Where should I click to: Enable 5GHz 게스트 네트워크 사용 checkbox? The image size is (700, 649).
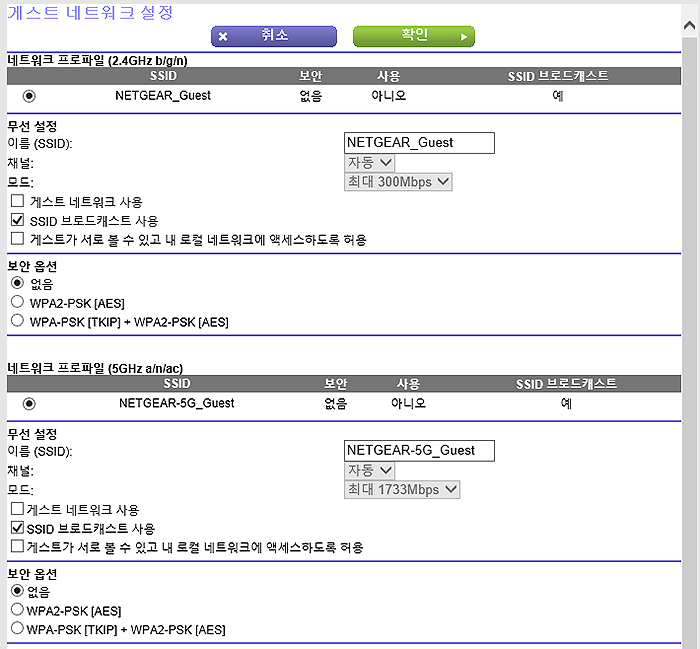(x=17, y=509)
